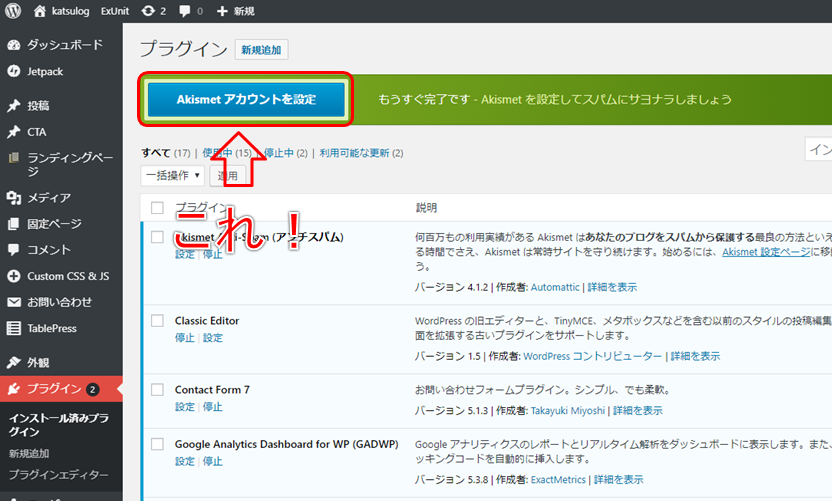The height and width of the screenshot is (501, 832).
Task: Click the ダッシュボード gauge icon
Action: click(x=14, y=45)
